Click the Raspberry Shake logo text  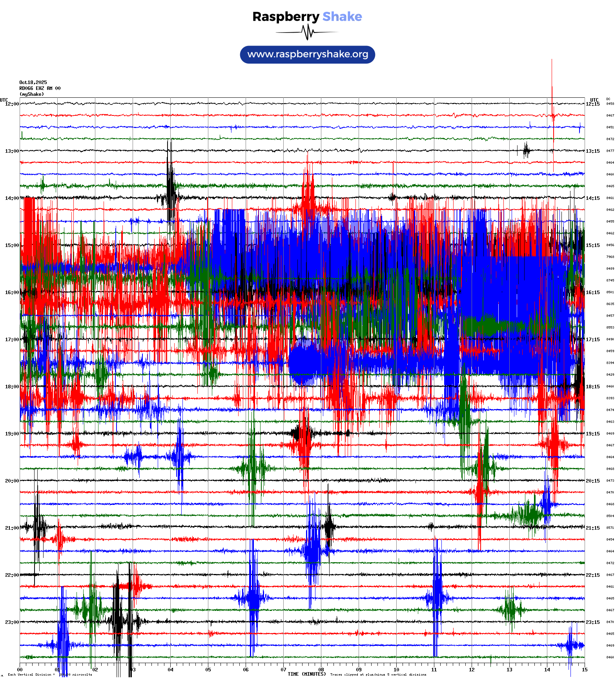[307, 16]
